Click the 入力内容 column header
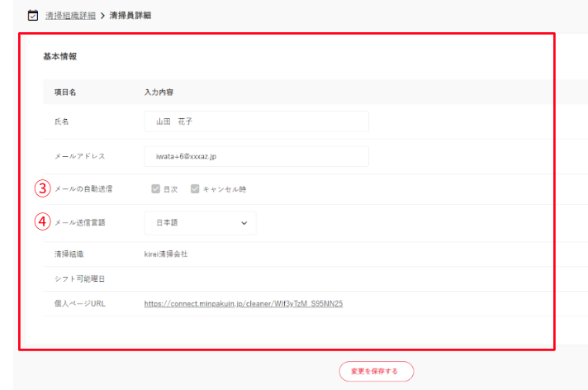Image resolution: width=588 pixels, height=390 pixels. pyautogui.click(x=159, y=92)
